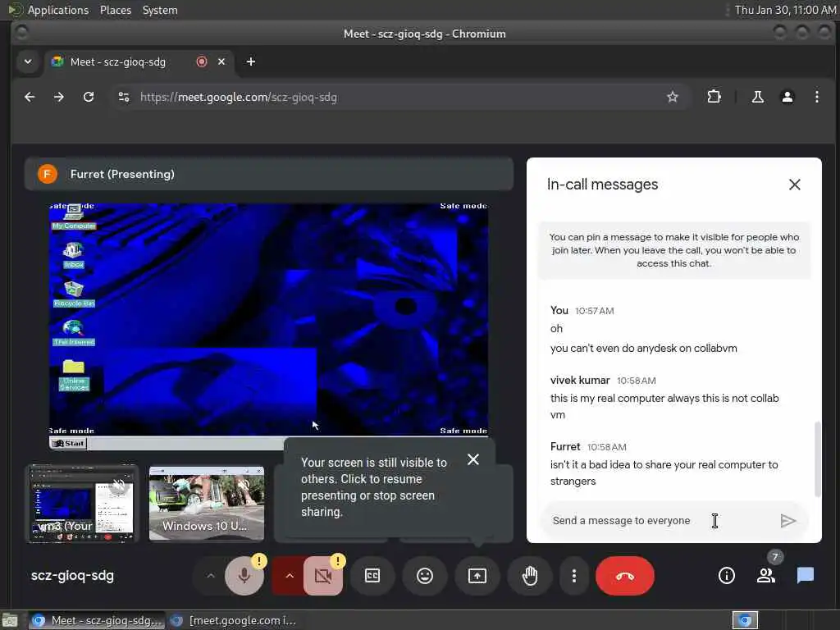Click Furret (Presenting) header bar
This screenshot has height=630, width=840.
[x=269, y=174]
